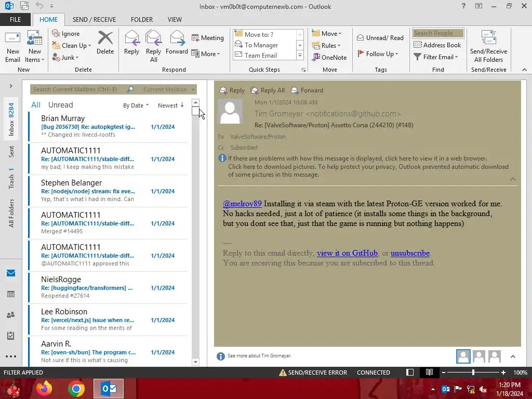532x399 pixels.
Task: Click the unsubscribe link
Action: 410,253
